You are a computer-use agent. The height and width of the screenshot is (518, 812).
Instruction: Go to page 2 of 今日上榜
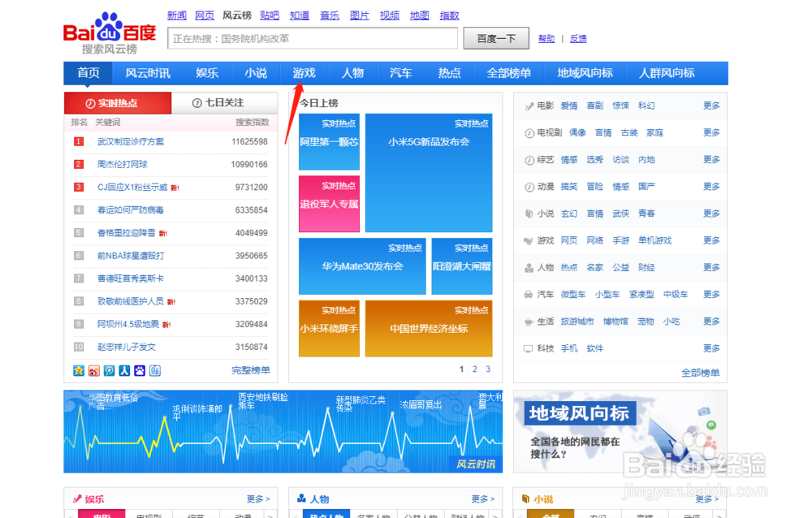pos(473,369)
